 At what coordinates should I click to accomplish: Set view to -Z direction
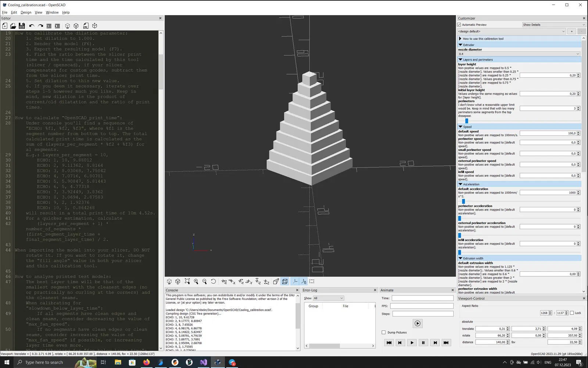266,282
